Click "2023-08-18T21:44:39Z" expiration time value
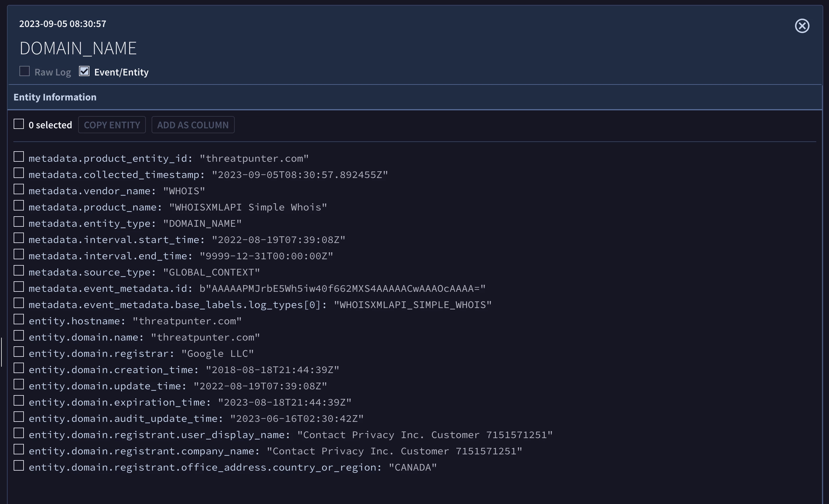Viewport: 829px width, 504px height. click(x=285, y=402)
